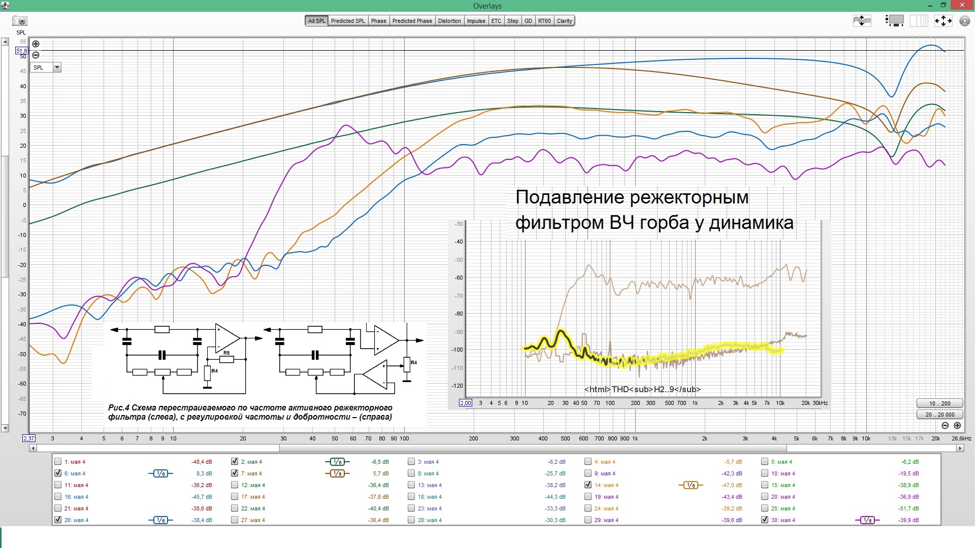Click the capture graph image camera icon
This screenshot has width=980, height=548.
[x=20, y=21]
